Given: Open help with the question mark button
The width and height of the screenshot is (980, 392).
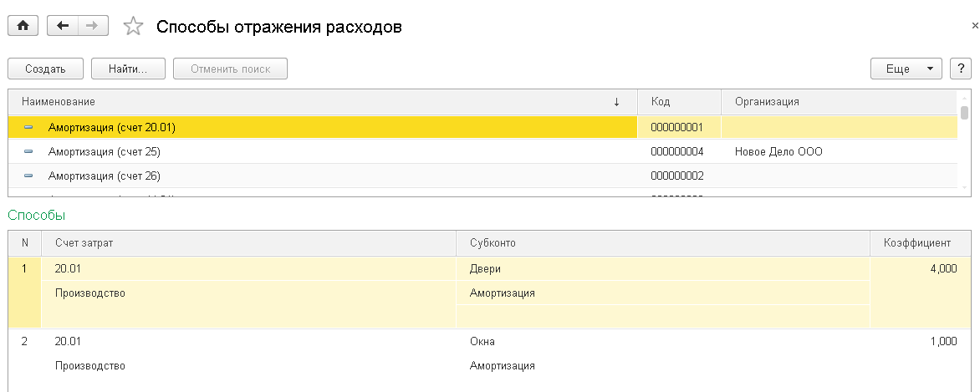Looking at the screenshot, I should tap(958, 69).
